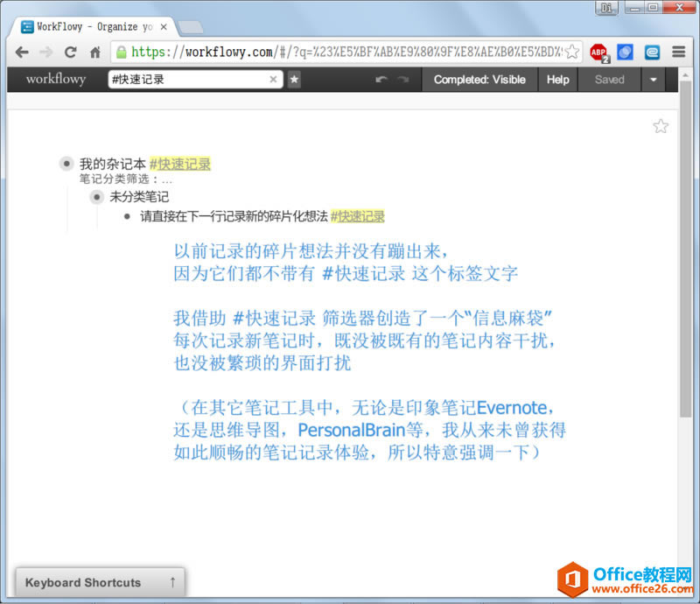Bookmark page with address bar star

point(572,52)
